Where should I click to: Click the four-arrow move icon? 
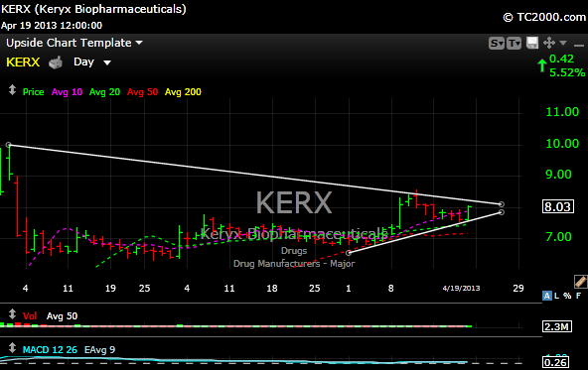pyautogui.click(x=549, y=43)
